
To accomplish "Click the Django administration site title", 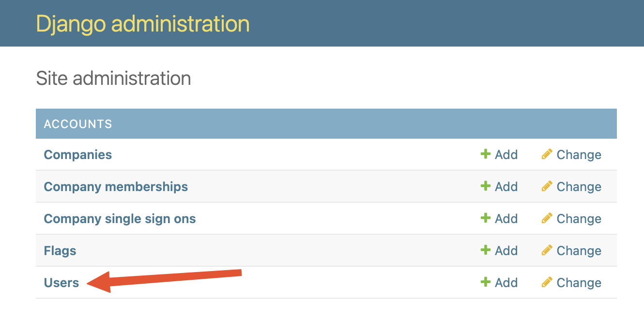I will pos(143,23).
